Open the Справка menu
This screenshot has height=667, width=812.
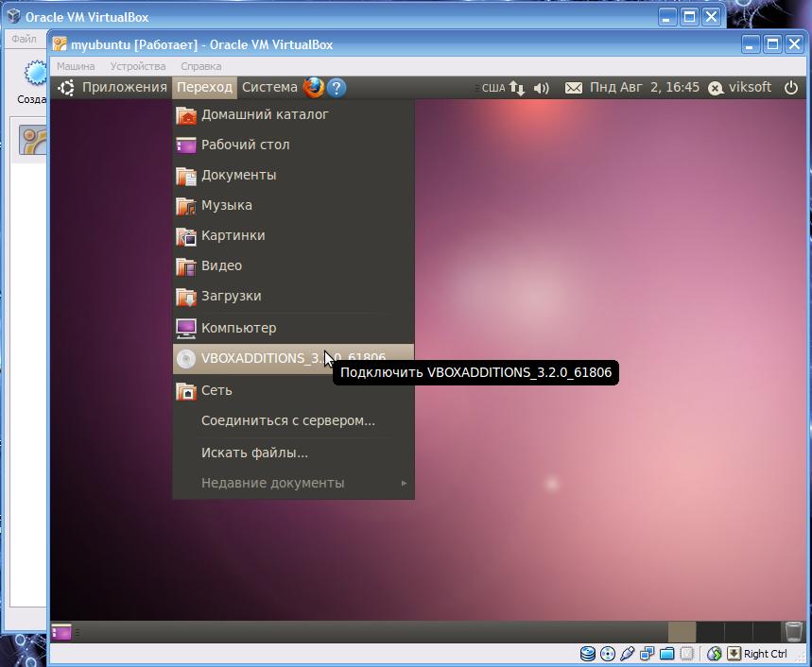tap(201, 66)
